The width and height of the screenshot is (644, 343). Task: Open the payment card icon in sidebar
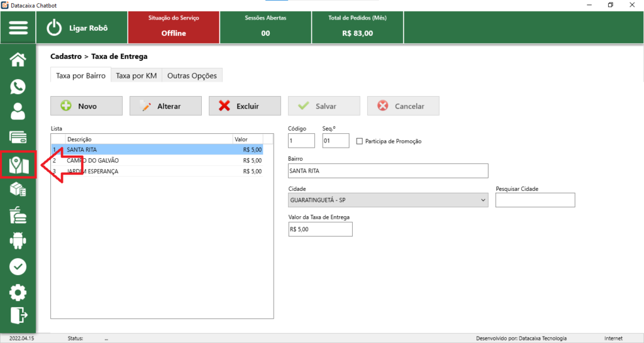(18, 137)
